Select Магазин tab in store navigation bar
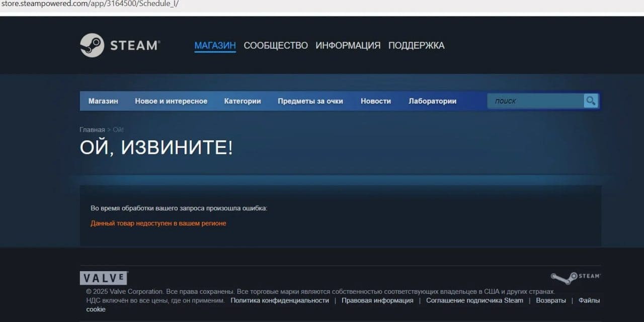This screenshot has height=322, width=644. pos(103,101)
